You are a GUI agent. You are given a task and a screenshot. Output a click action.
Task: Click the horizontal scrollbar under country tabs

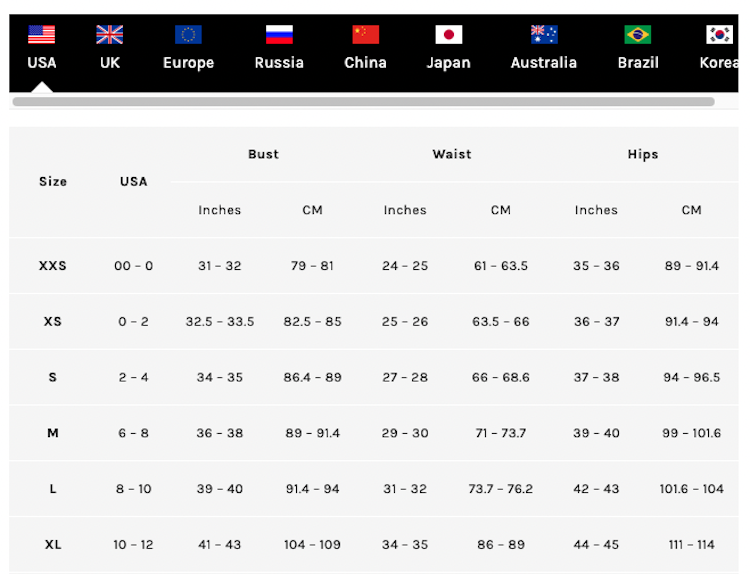pyautogui.click(x=363, y=102)
